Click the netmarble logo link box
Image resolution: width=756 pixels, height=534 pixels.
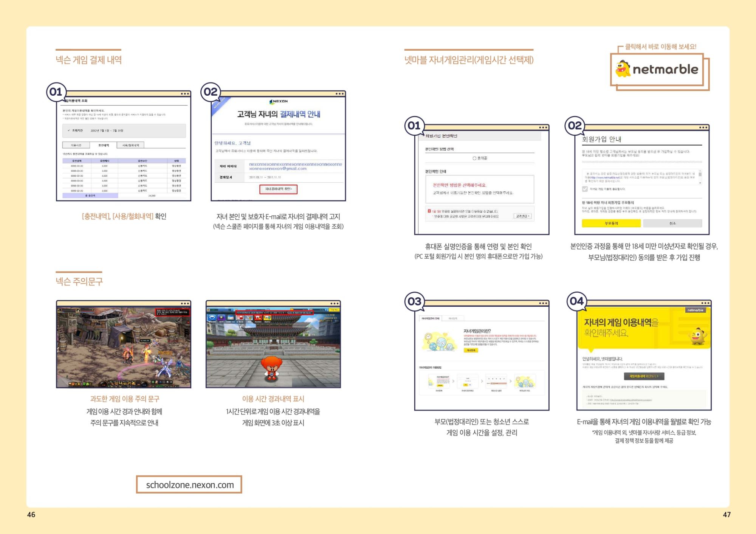coord(657,70)
